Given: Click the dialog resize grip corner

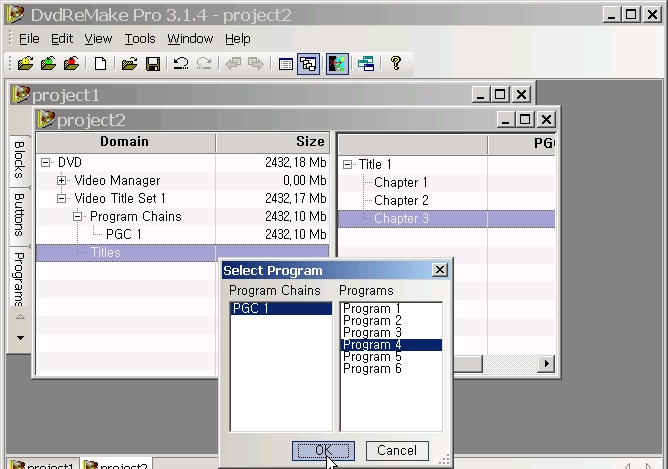Looking at the screenshot, I should (x=444, y=460).
